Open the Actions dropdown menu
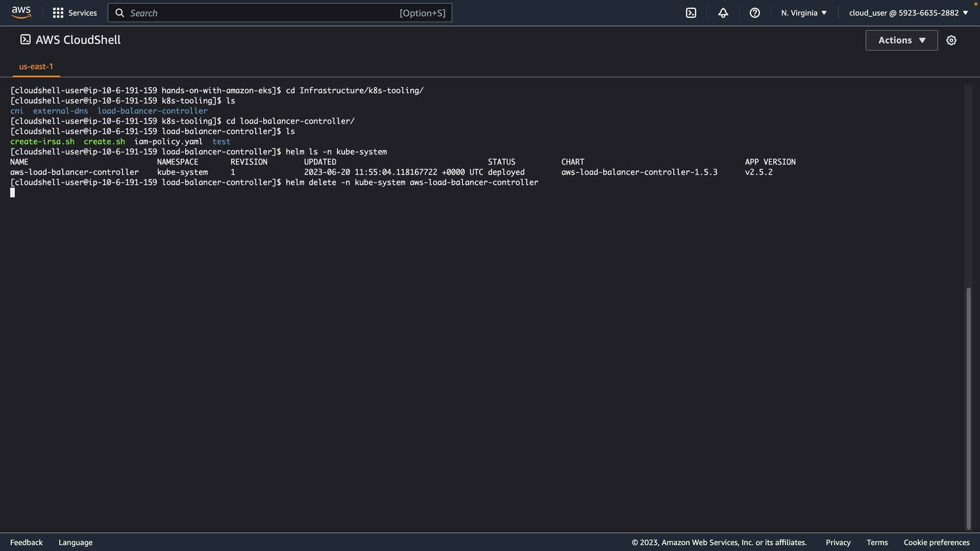 click(x=901, y=40)
